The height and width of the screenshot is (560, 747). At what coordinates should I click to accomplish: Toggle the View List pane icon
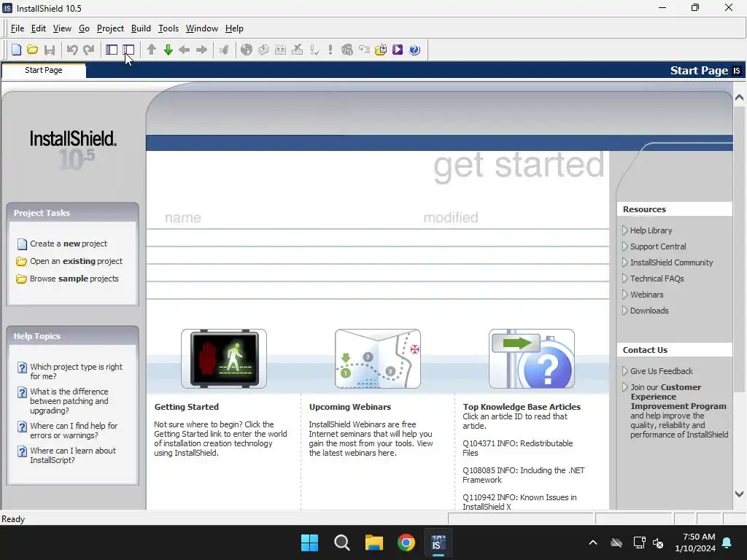click(x=112, y=50)
